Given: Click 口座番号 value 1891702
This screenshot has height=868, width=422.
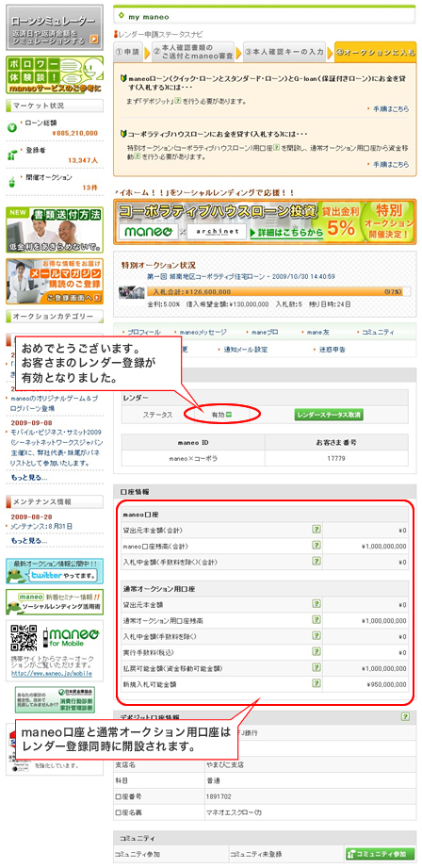Looking at the screenshot, I should pos(217,796).
